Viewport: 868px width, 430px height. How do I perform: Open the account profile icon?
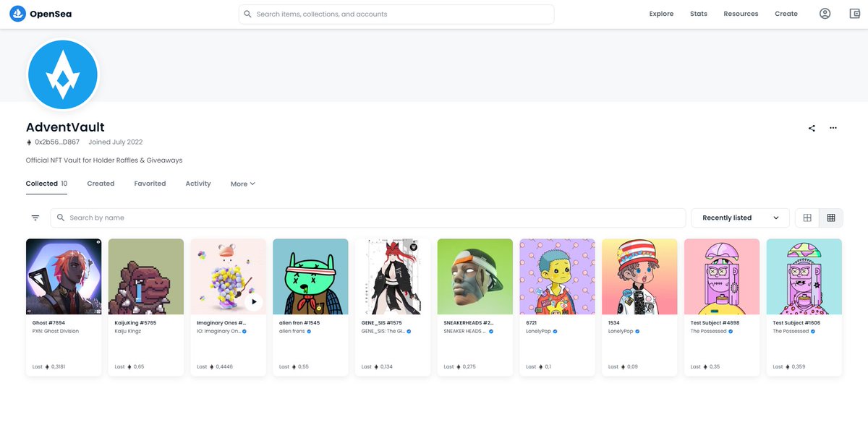coord(825,14)
